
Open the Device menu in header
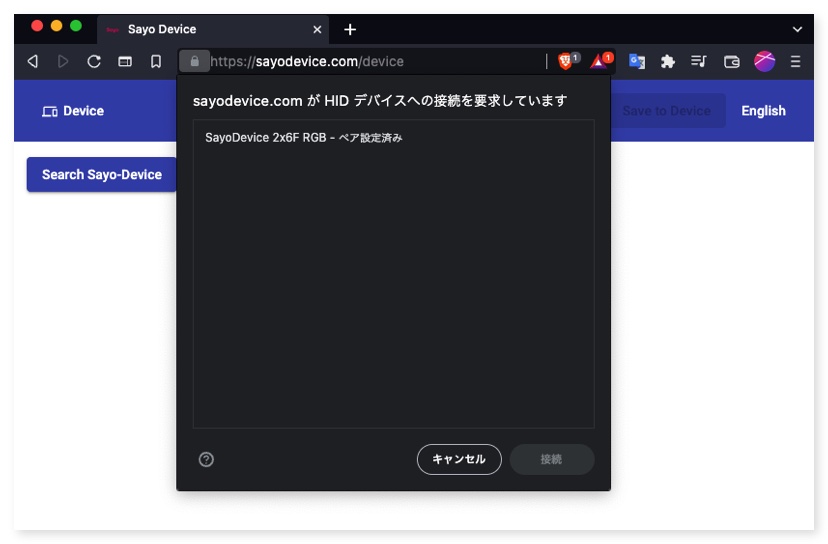pyautogui.click(x=73, y=111)
